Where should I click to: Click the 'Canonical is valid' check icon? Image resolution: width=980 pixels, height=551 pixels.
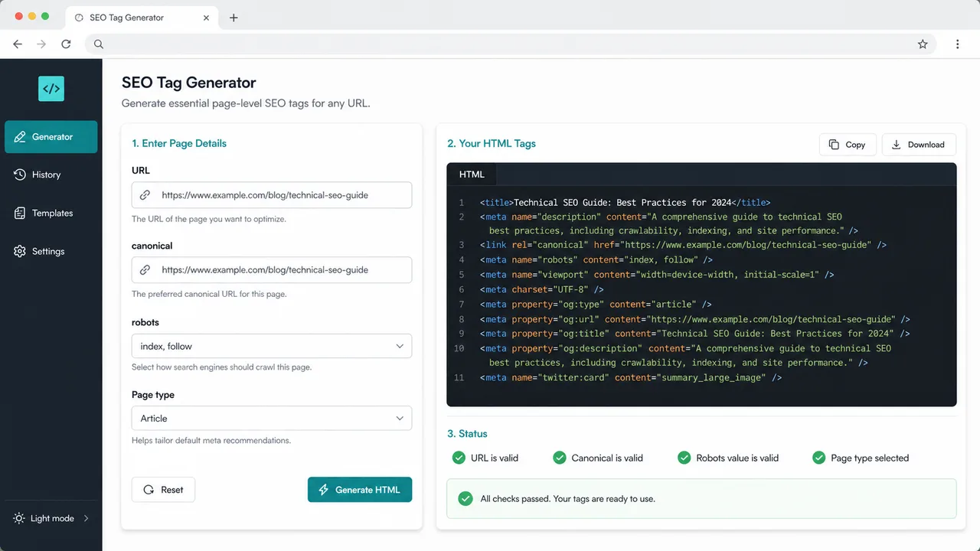point(560,458)
